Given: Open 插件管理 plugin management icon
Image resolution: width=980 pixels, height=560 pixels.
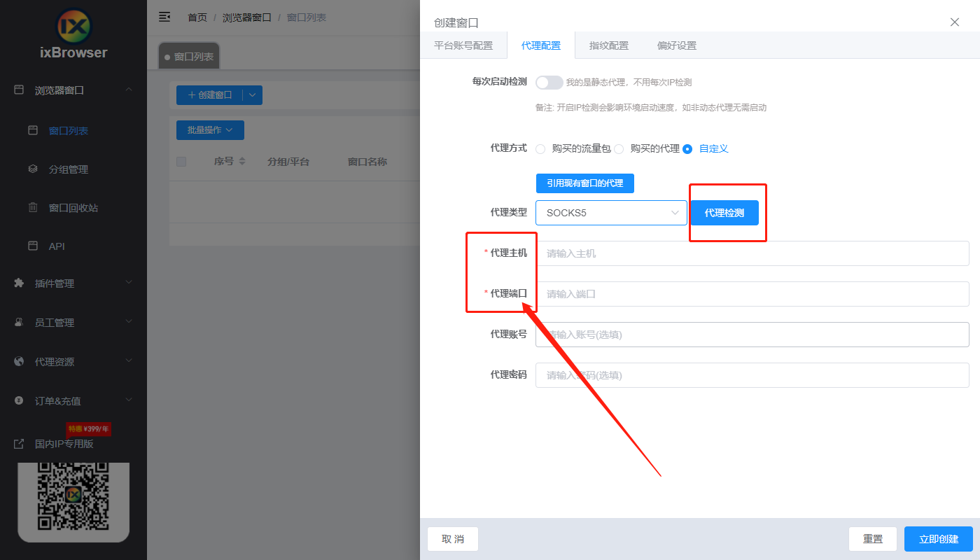Looking at the screenshot, I should (19, 283).
